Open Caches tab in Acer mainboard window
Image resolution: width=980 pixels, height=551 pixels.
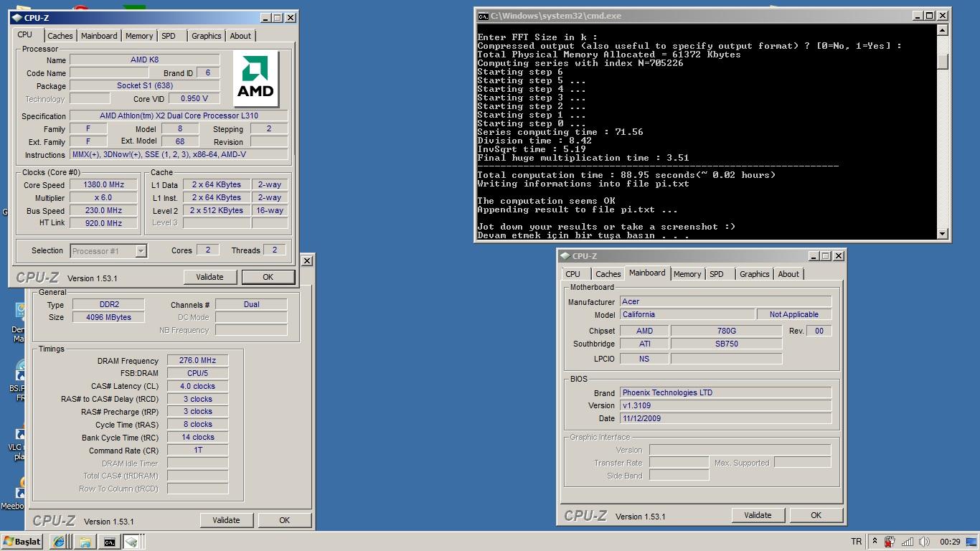608,274
